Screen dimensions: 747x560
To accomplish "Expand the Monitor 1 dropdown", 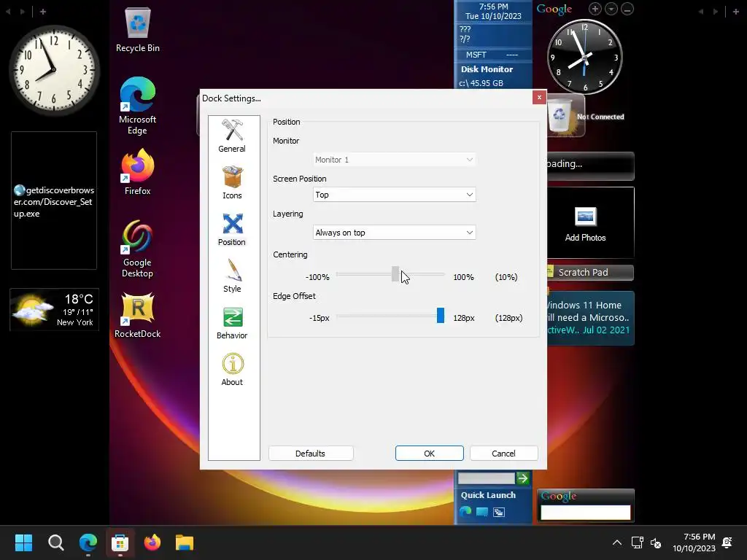I will click(x=394, y=160).
